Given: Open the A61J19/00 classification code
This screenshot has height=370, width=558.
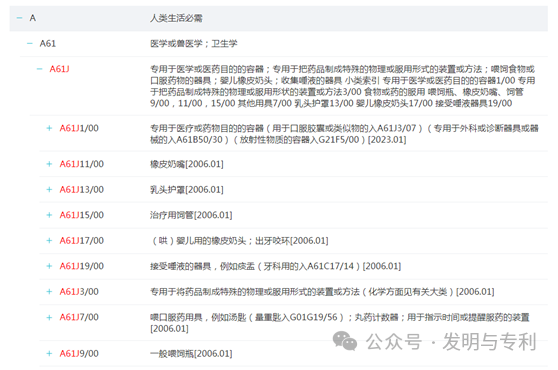Looking at the screenshot, I should click(81, 266).
